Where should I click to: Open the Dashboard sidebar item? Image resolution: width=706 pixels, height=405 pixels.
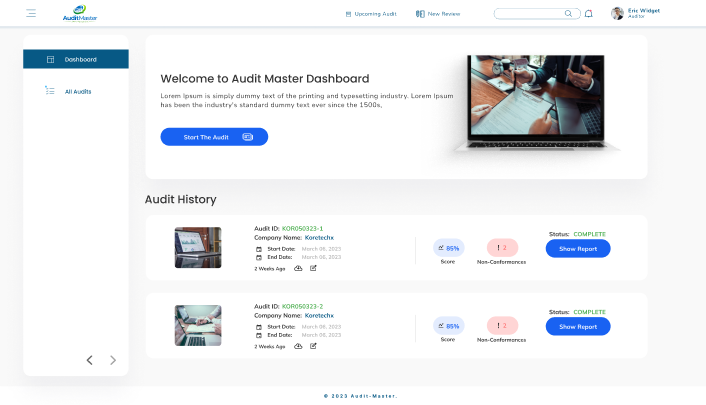click(76, 60)
